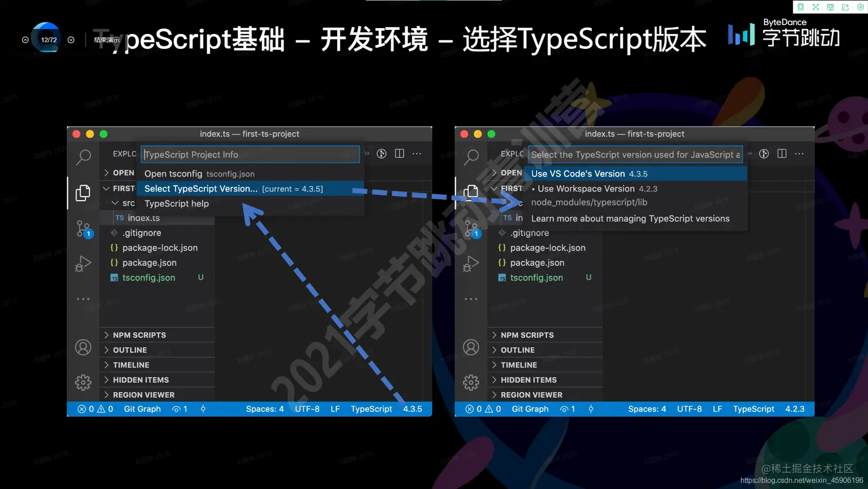Open package.json in right window explorer
Viewport: 868px width, 489px height.
(x=545, y=263)
